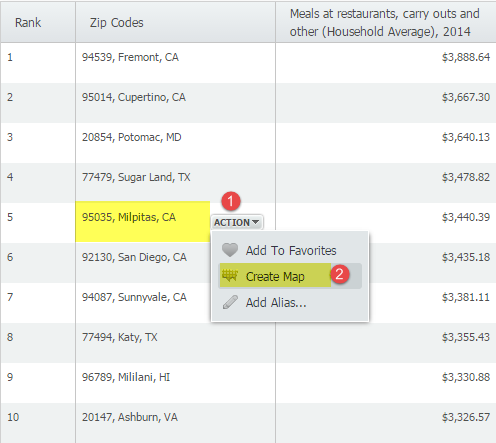This screenshot has width=496, height=443.
Task: Click the pencil icon for Add Alias
Action: [x=230, y=302]
